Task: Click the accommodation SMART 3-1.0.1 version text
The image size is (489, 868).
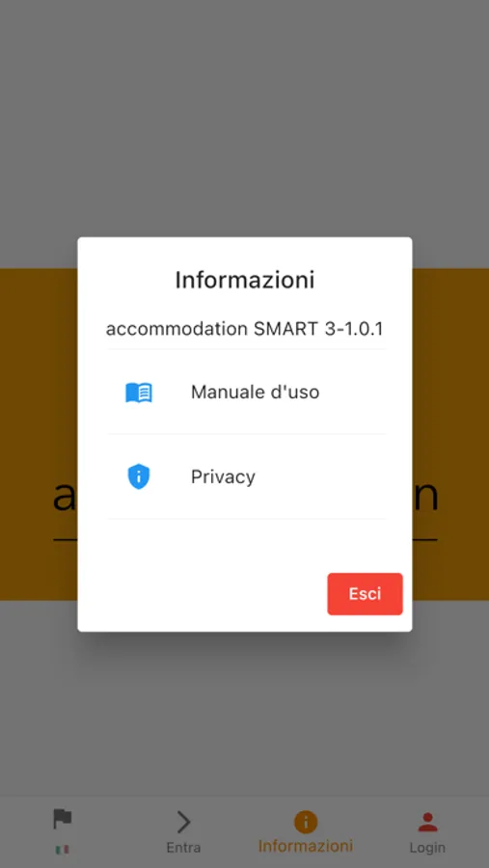Action: click(x=245, y=329)
